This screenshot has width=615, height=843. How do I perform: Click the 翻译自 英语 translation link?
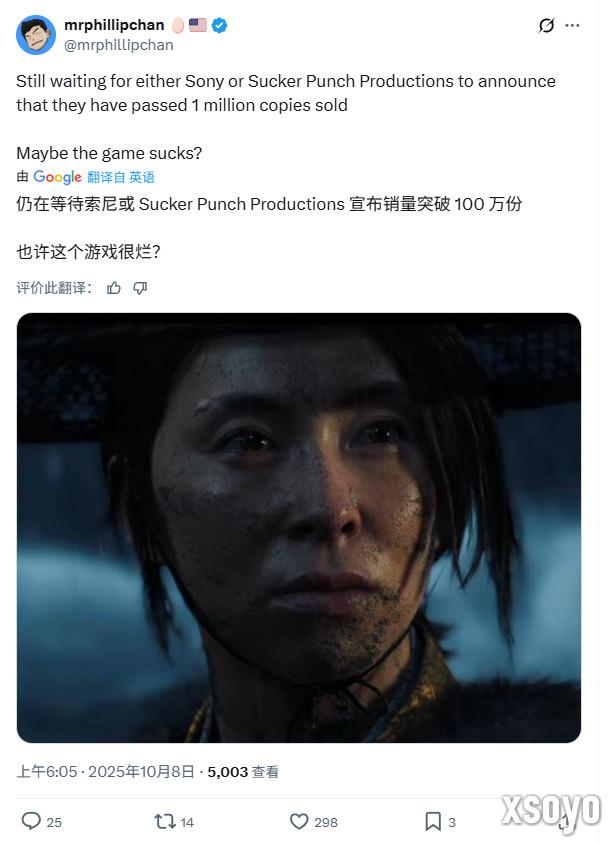121,177
